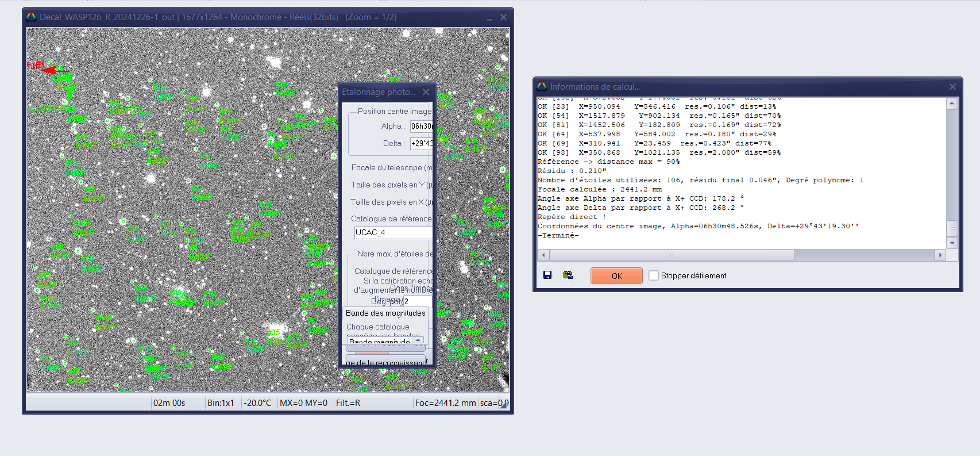The image size is (980, 456).
Task: Click the UCAC_4 reference catalogue field
Action: (393, 232)
